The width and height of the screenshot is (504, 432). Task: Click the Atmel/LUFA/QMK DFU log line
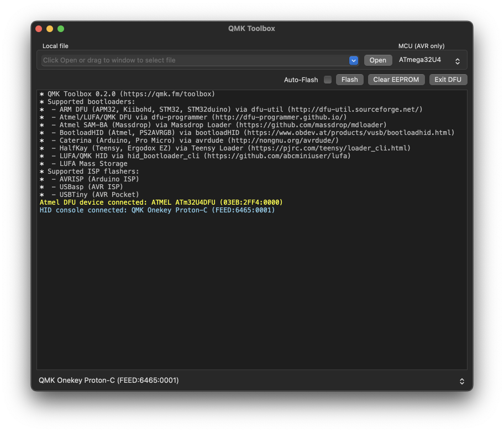(x=193, y=117)
